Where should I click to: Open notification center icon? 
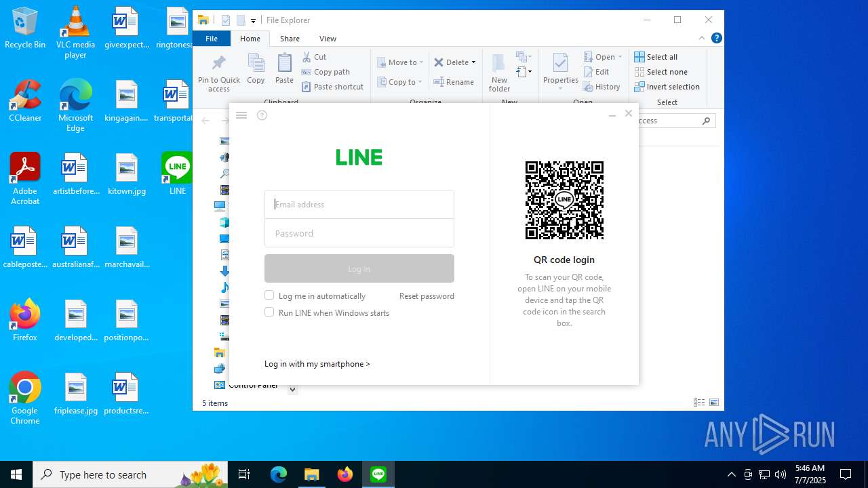846,474
